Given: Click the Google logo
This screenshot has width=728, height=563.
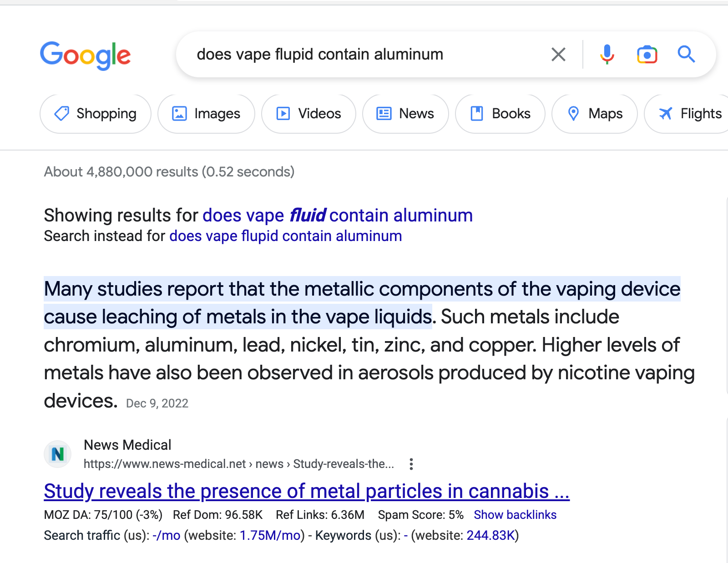Looking at the screenshot, I should 85,55.
